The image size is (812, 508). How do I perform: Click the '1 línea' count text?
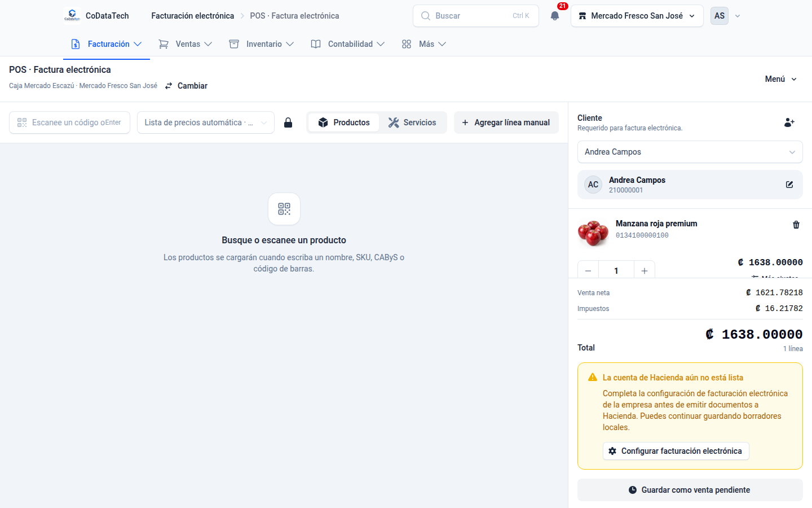point(793,349)
